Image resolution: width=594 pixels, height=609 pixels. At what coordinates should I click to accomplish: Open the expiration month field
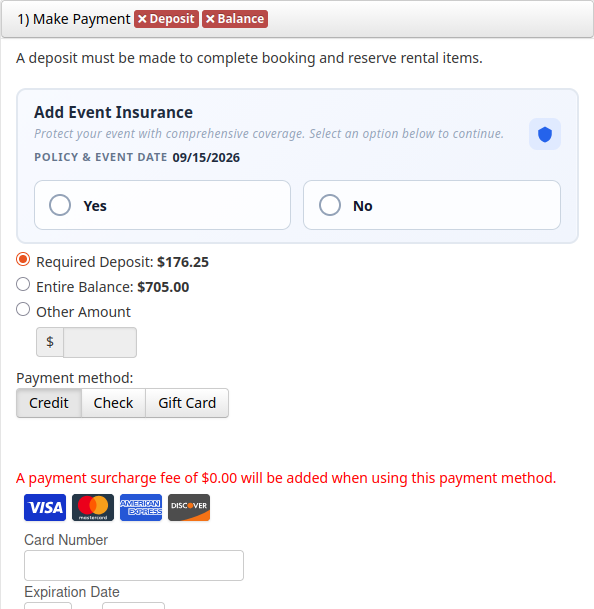[x=48, y=606]
